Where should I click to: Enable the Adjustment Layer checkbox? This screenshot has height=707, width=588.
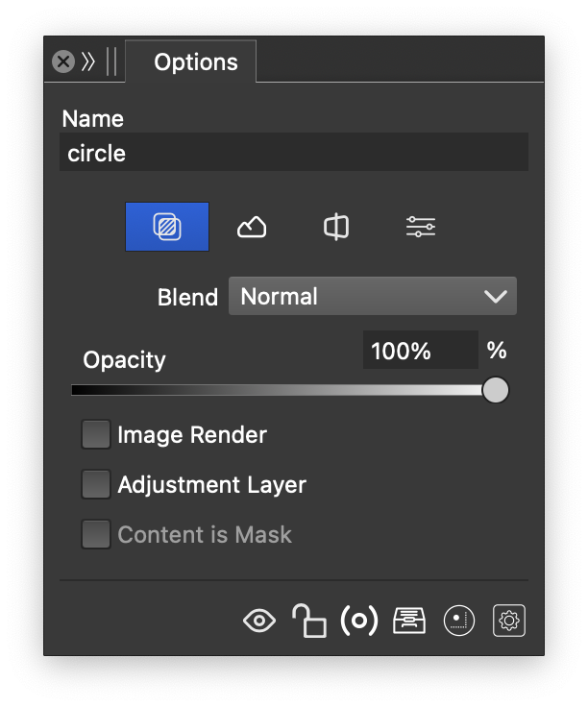pyautogui.click(x=96, y=485)
